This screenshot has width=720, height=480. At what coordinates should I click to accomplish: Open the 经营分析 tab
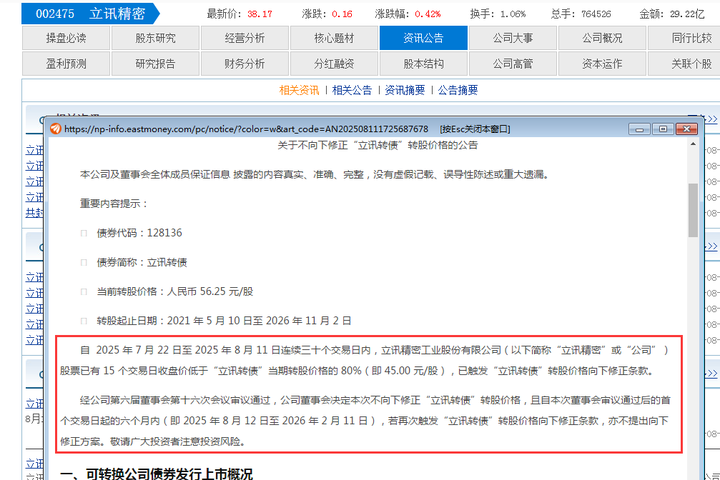[x=245, y=38]
